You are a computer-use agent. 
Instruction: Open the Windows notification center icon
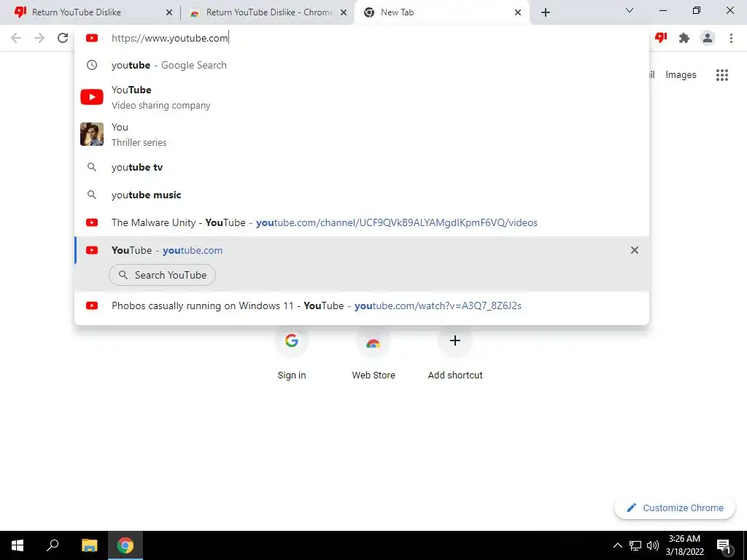tap(724, 545)
